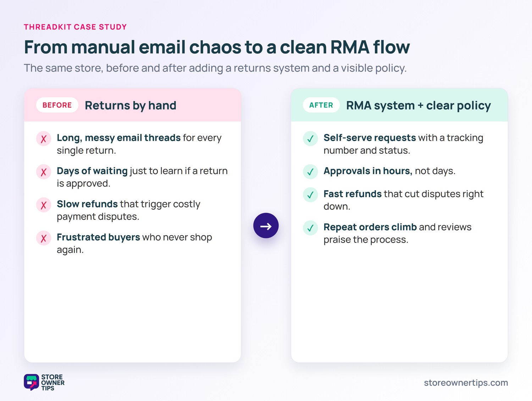
Task: Click the text 'Self-serve requests'
Action: point(370,138)
